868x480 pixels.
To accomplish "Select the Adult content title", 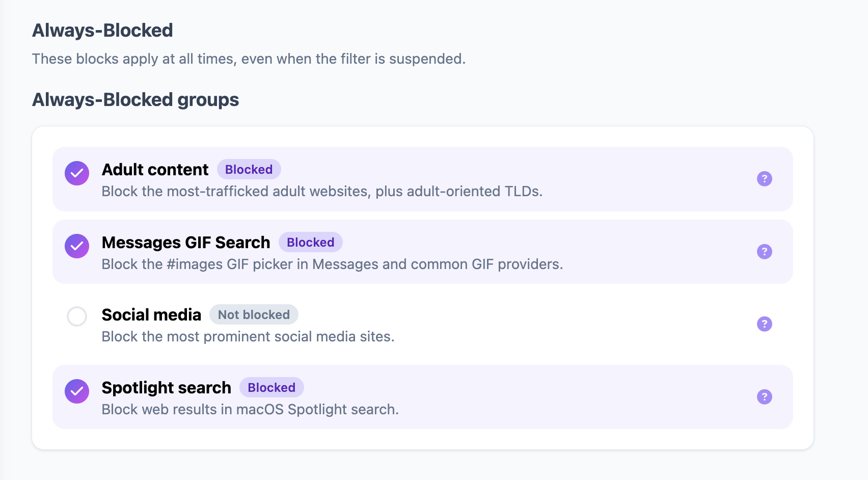I will [x=155, y=170].
